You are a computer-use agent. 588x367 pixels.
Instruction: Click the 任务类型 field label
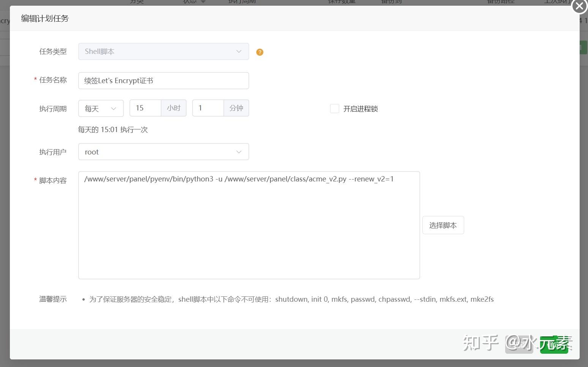click(x=53, y=52)
